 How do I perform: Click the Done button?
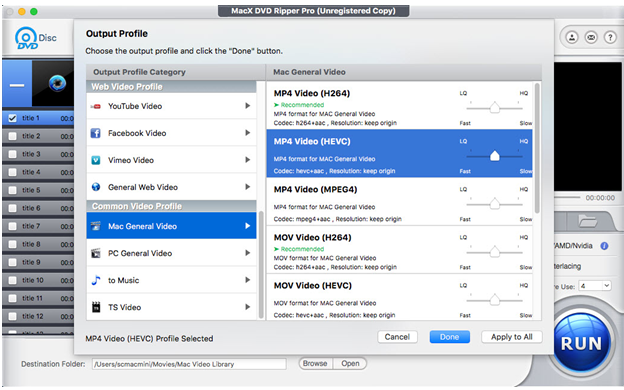tap(449, 337)
